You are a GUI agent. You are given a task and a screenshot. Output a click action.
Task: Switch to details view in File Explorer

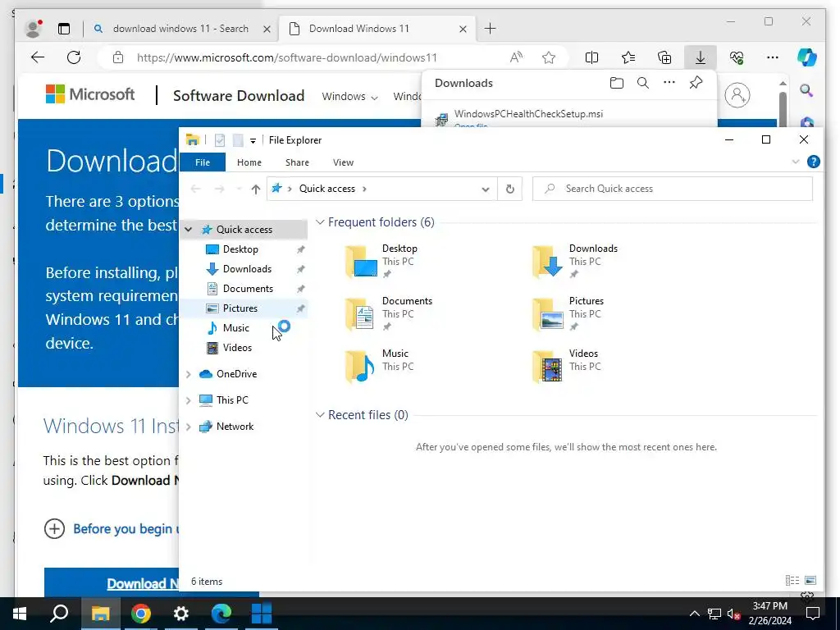[792, 580]
